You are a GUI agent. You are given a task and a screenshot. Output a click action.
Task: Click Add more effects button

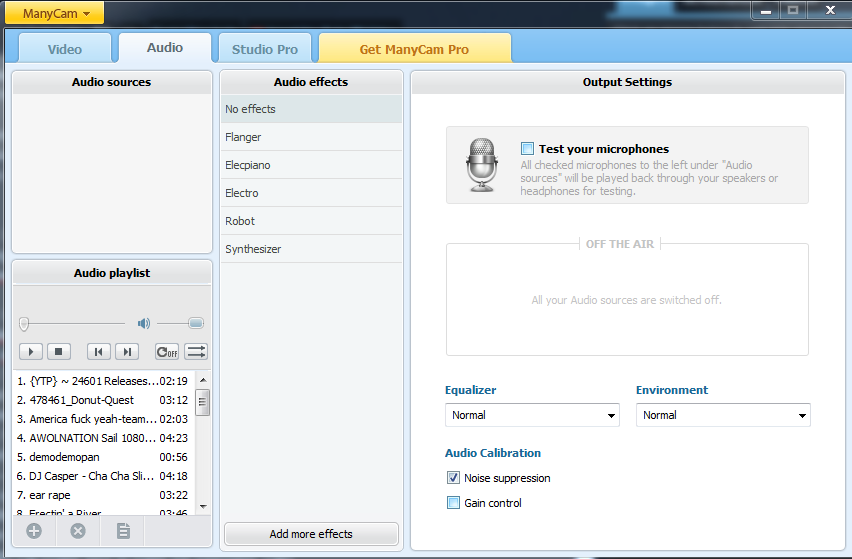point(311,534)
